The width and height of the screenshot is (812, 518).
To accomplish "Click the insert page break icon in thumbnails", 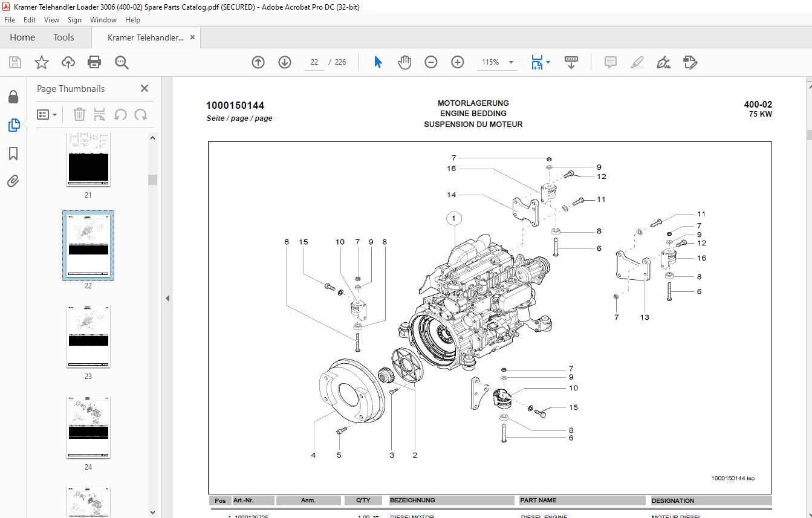I will click(x=100, y=114).
